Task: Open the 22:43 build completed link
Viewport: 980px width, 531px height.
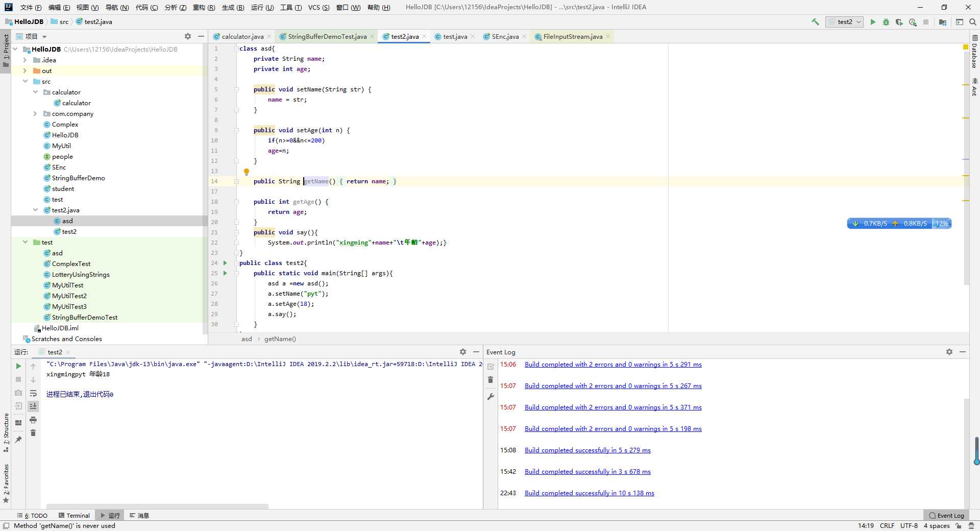Action: click(590, 493)
